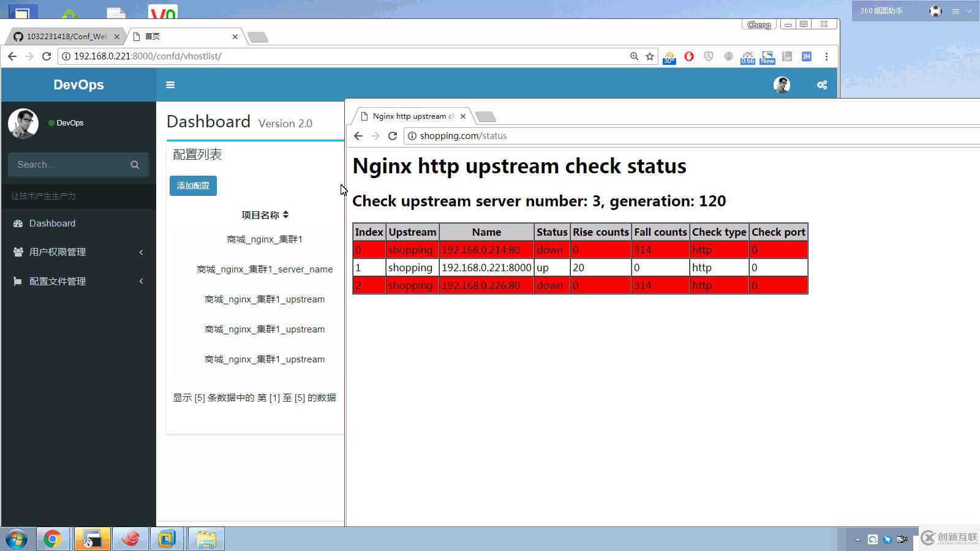Open a new tab in the shopping.com window
The height and width of the screenshot is (551, 980).
click(486, 117)
